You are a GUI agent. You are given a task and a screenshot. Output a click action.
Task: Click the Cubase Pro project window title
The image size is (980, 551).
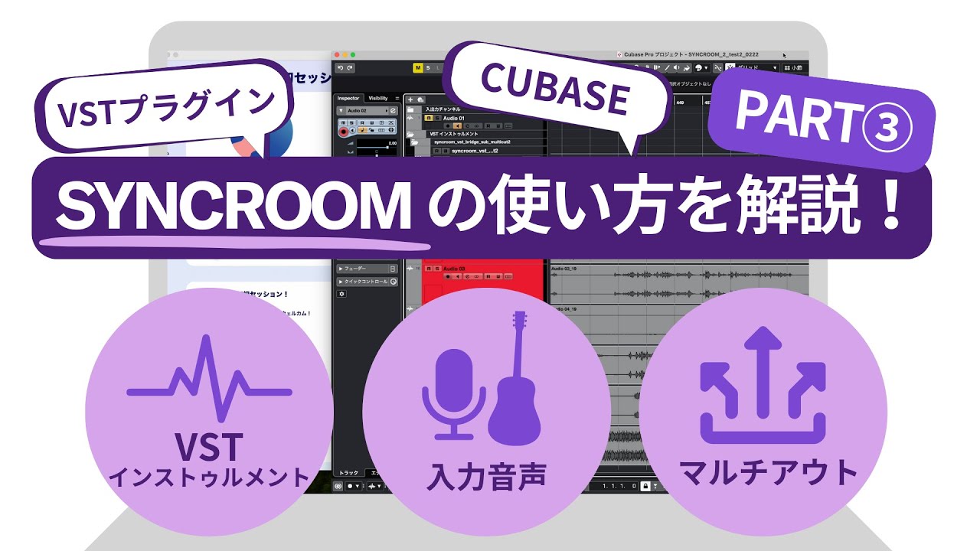click(x=691, y=54)
